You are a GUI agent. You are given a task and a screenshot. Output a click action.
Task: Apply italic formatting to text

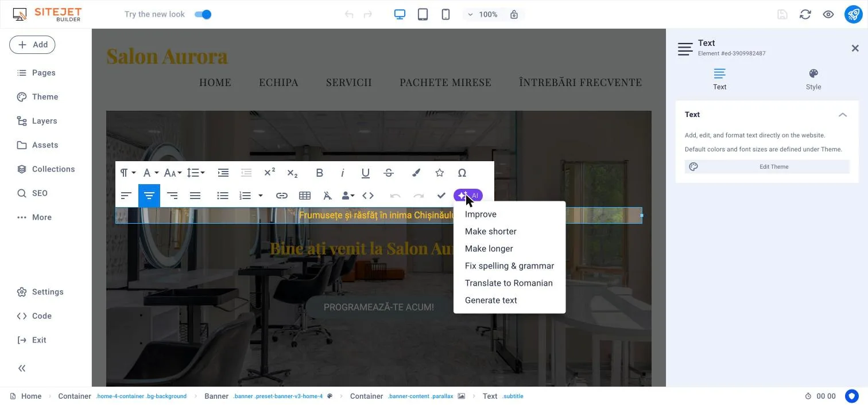(x=343, y=173)
